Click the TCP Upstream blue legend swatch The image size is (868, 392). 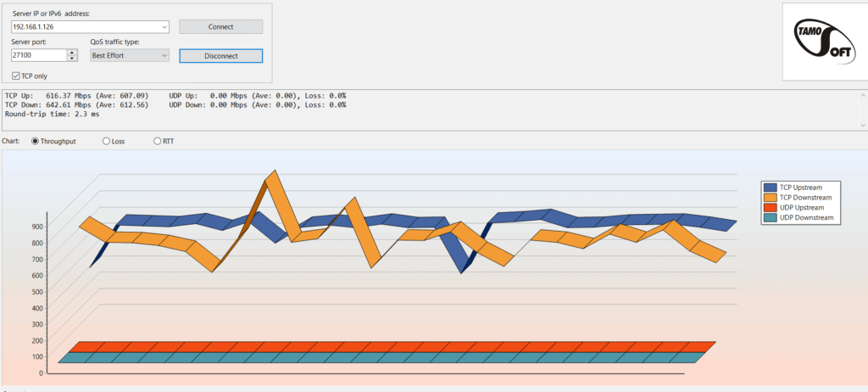coord(771,188)
